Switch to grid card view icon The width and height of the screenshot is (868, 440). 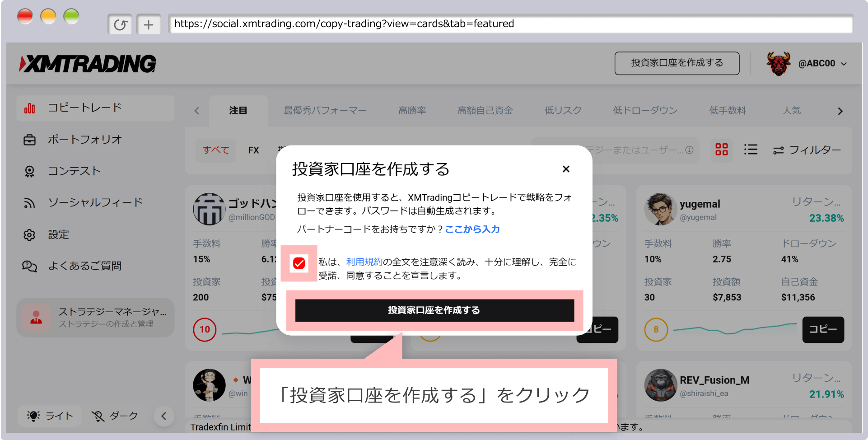(721, 150)
